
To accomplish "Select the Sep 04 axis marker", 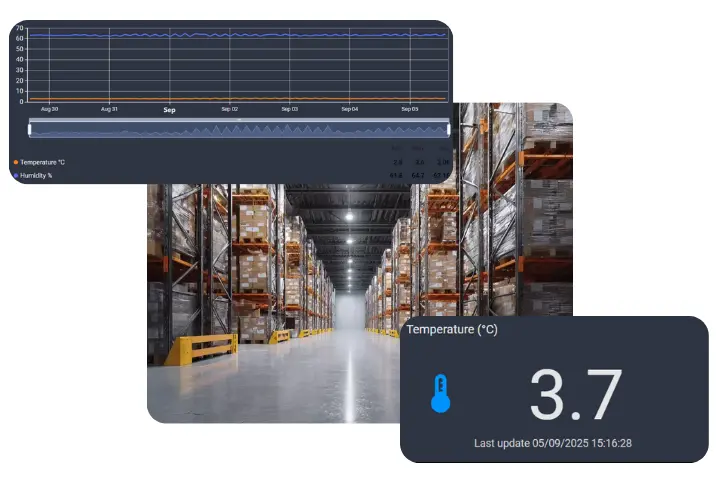I will [349, 109].
